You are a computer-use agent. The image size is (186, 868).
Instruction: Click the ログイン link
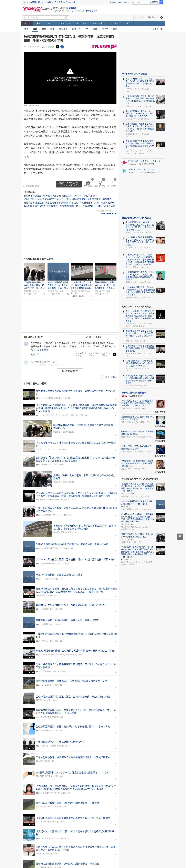click(x=57, y=11)
